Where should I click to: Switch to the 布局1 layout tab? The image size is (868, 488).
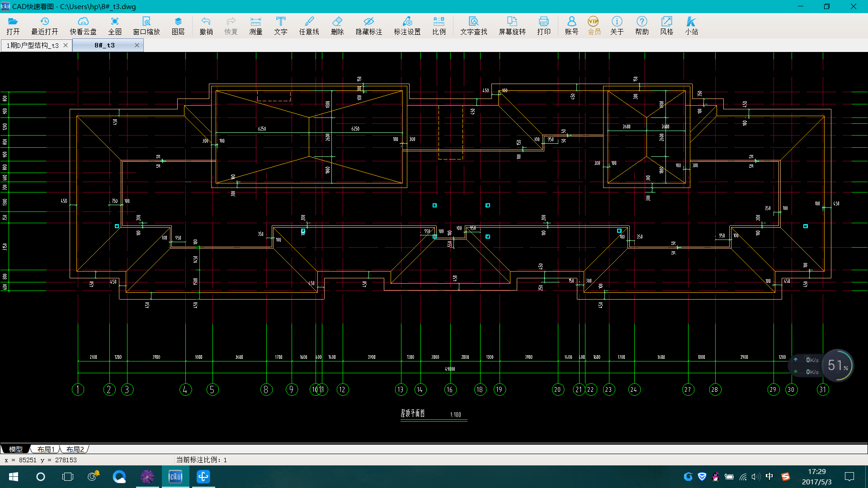point(46,449)
